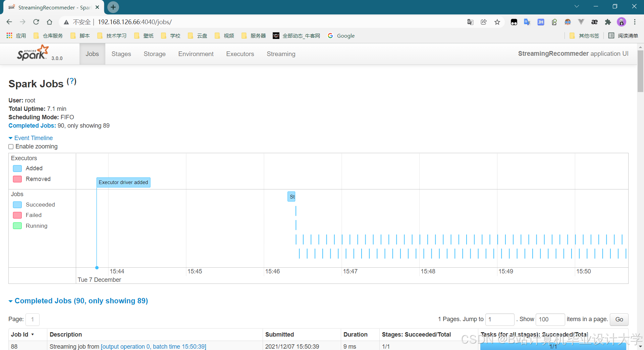Open the black mask extension icon

click(514, 22)
